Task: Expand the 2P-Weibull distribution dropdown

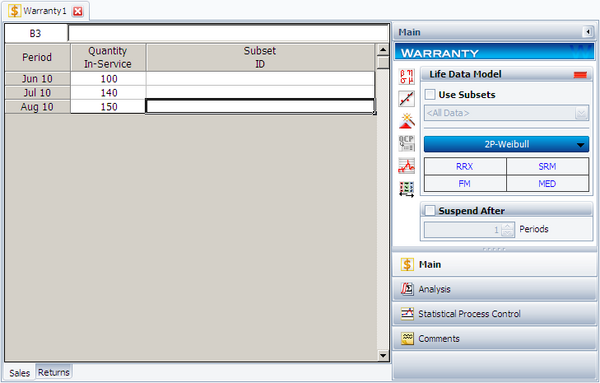Action: click(506, 145)
